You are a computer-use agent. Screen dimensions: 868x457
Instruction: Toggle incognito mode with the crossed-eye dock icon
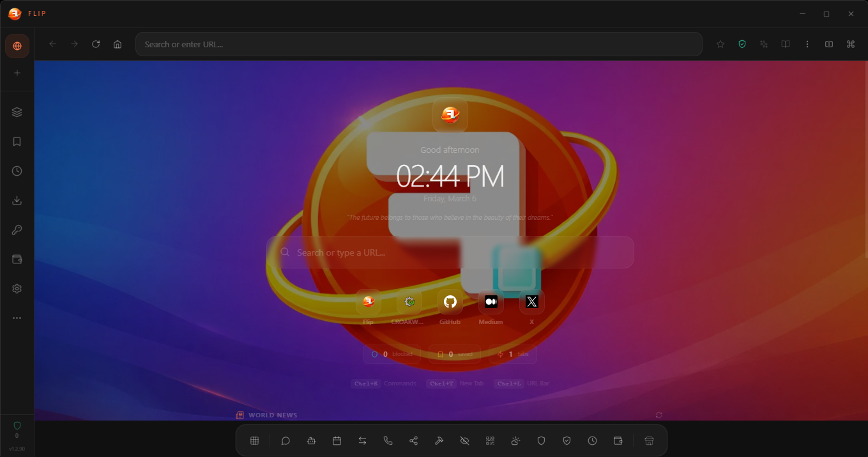[464, 440]
